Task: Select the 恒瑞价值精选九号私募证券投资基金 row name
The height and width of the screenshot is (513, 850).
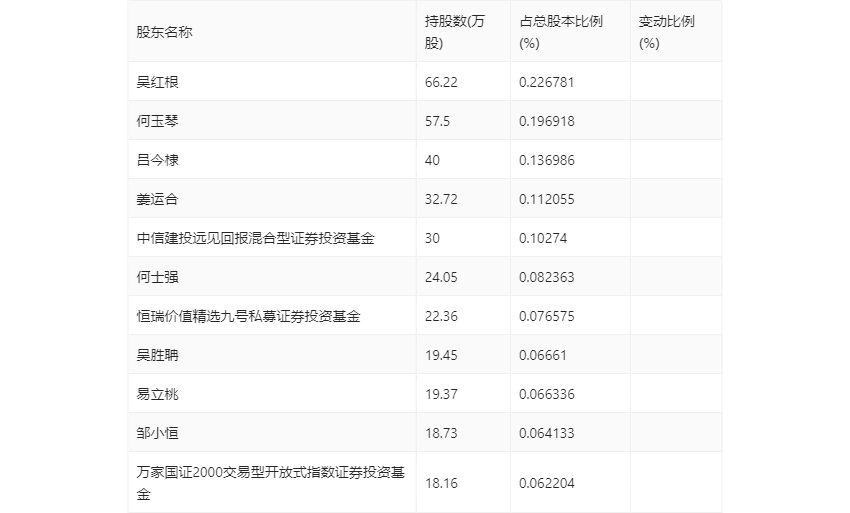Action: (248, 316)
